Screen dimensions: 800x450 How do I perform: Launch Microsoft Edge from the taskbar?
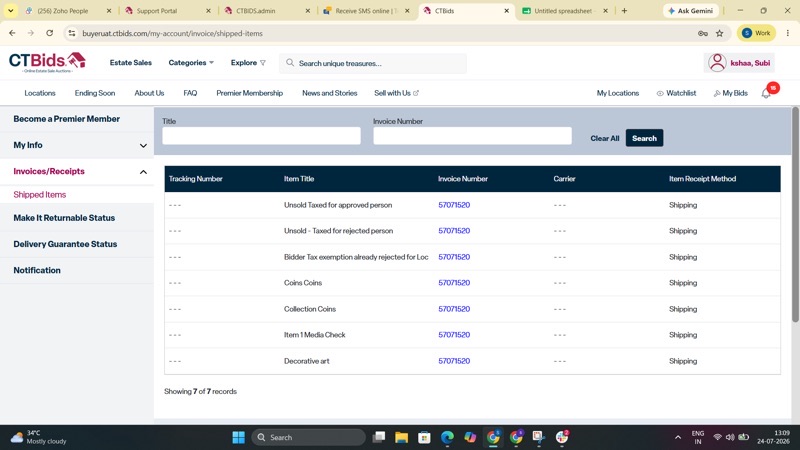(447, 437)
